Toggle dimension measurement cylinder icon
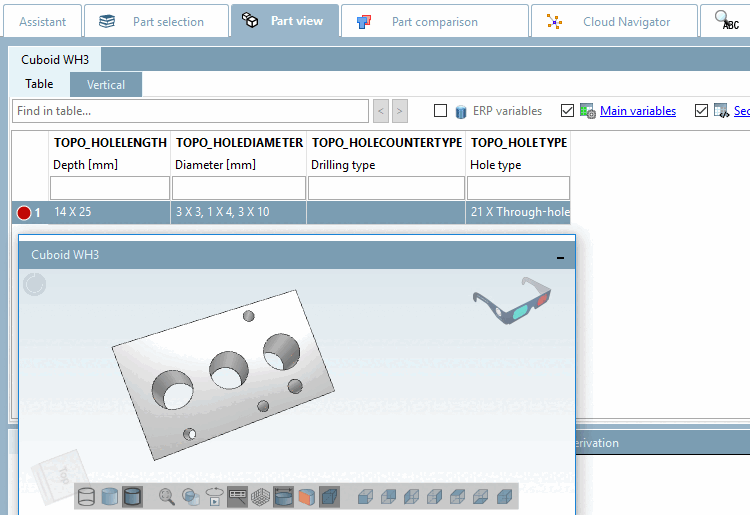The image size is (750, 515). point(283,497)
